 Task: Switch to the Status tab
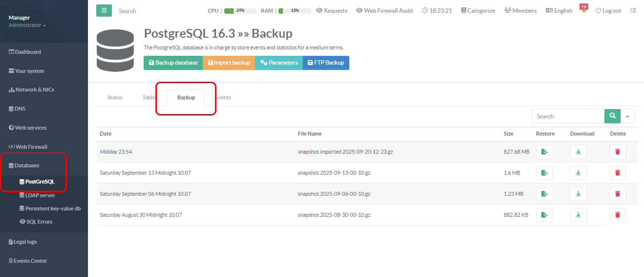tap(115, 97)
